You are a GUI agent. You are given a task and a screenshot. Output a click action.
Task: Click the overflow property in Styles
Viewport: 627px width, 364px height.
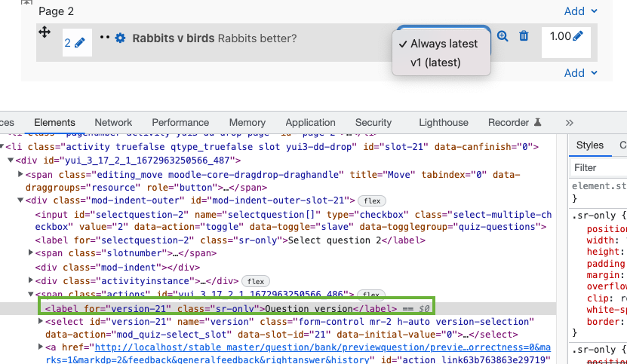pos(607,286)
